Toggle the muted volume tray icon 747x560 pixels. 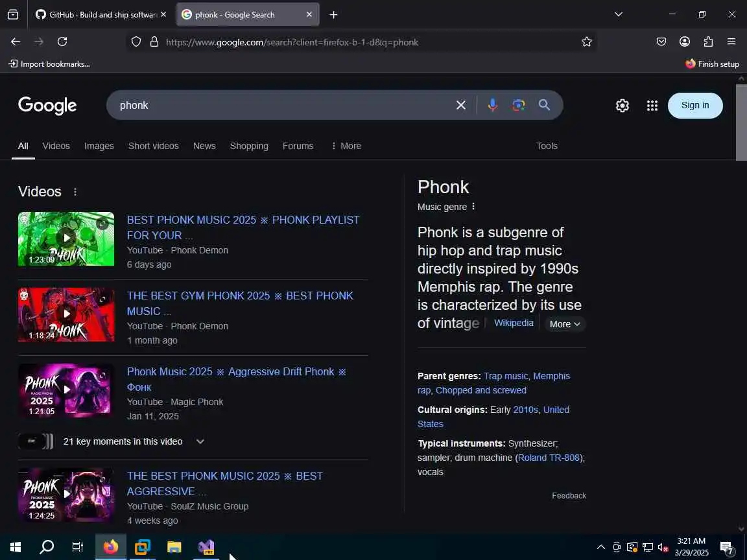point(663,547)
